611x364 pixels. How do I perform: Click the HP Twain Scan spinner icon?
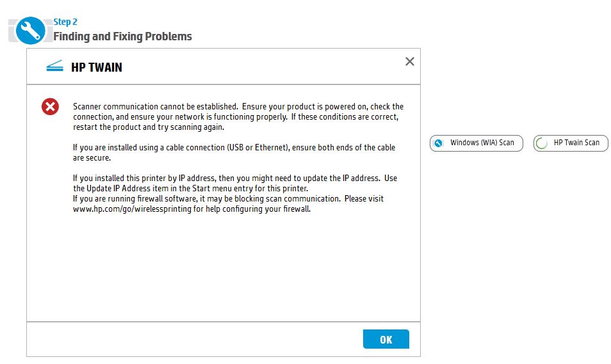pyautogui.click(x=542, y=143)
